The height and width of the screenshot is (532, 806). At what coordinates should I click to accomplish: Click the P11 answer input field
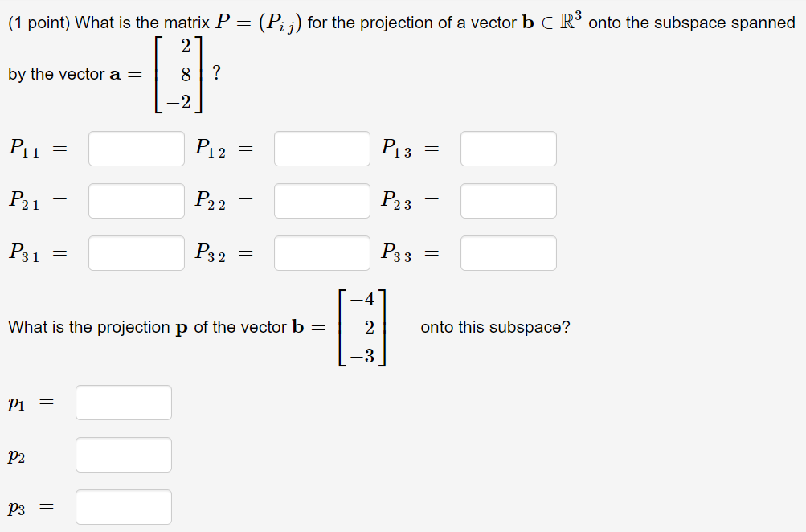click(136, 148)
